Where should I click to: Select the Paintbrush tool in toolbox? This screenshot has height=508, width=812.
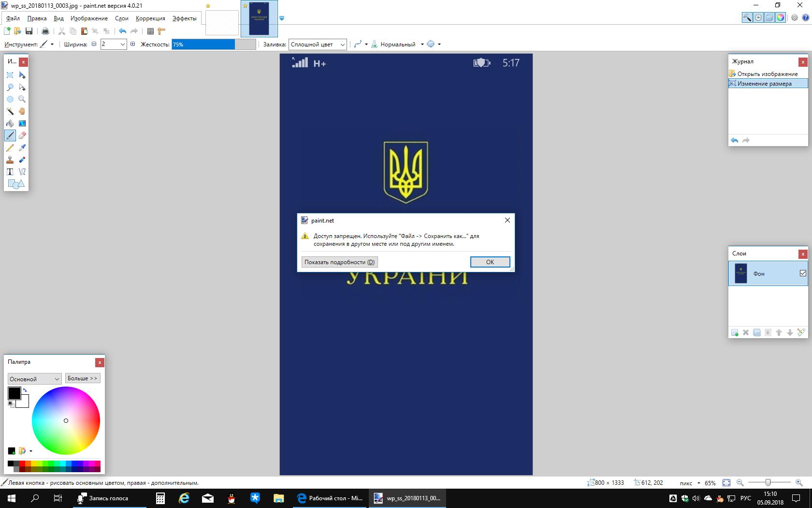click(10, 135)
